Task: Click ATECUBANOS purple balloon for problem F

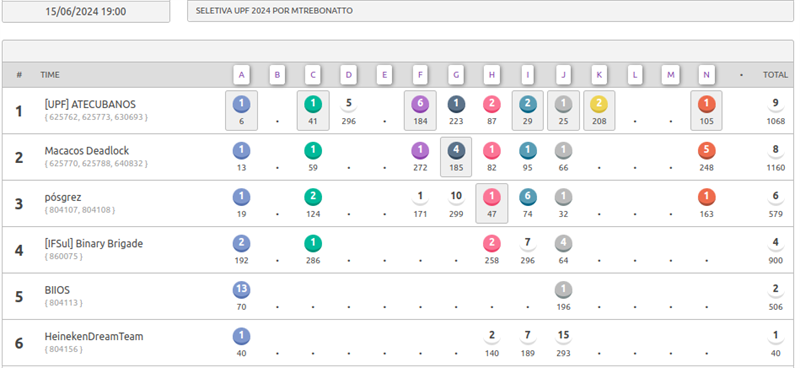Action: (x=420, y=104)
